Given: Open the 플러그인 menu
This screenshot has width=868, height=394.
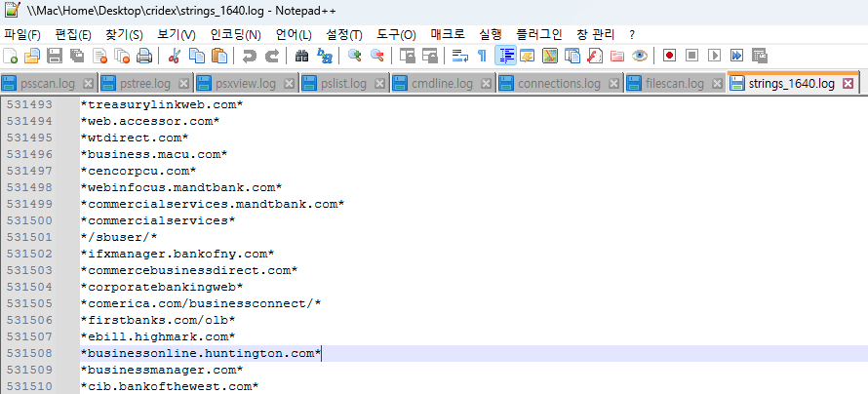Looking at the screenshot, I should 538,35.
